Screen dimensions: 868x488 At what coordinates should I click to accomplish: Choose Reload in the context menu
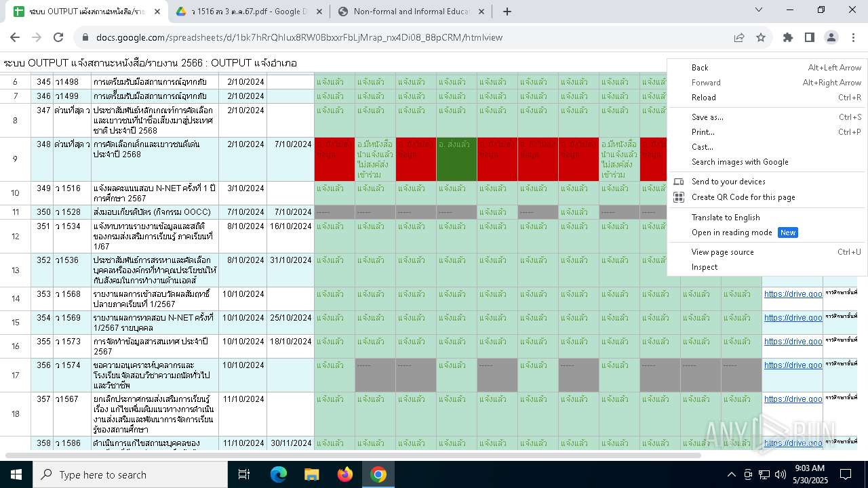point(766,98)
